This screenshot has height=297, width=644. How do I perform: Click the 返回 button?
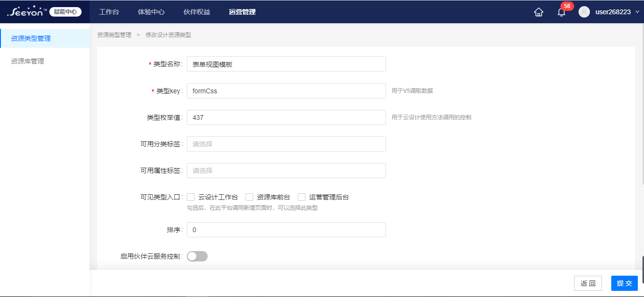pos(588,283)
